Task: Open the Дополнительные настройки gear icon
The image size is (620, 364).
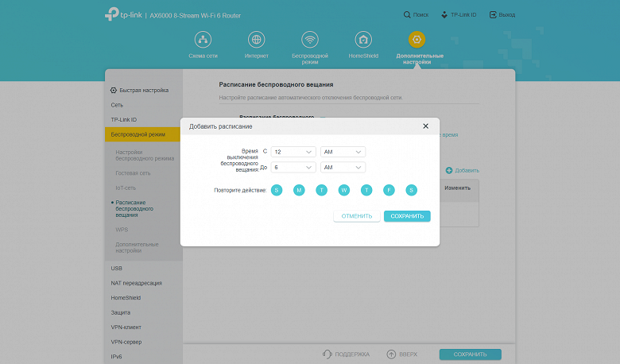Action: (417, 40)
